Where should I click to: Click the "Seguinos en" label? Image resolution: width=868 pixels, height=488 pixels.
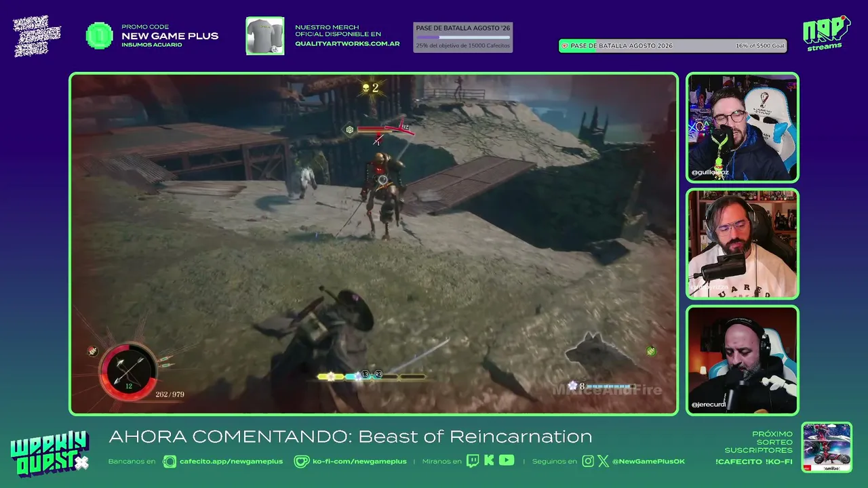pyautogui.click(x=555, y=462)
